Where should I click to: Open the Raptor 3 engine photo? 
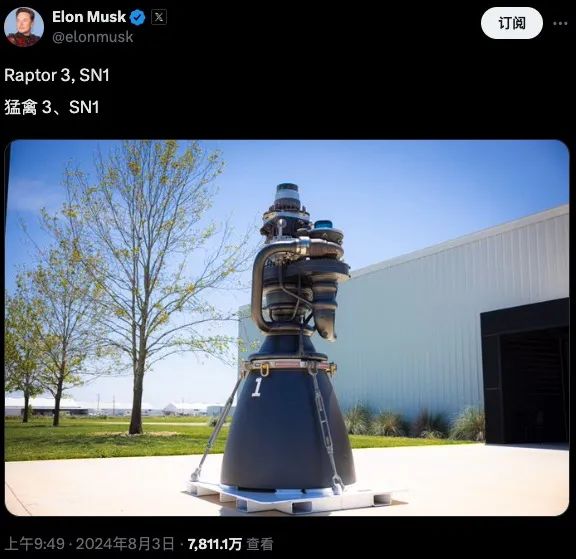287,328
